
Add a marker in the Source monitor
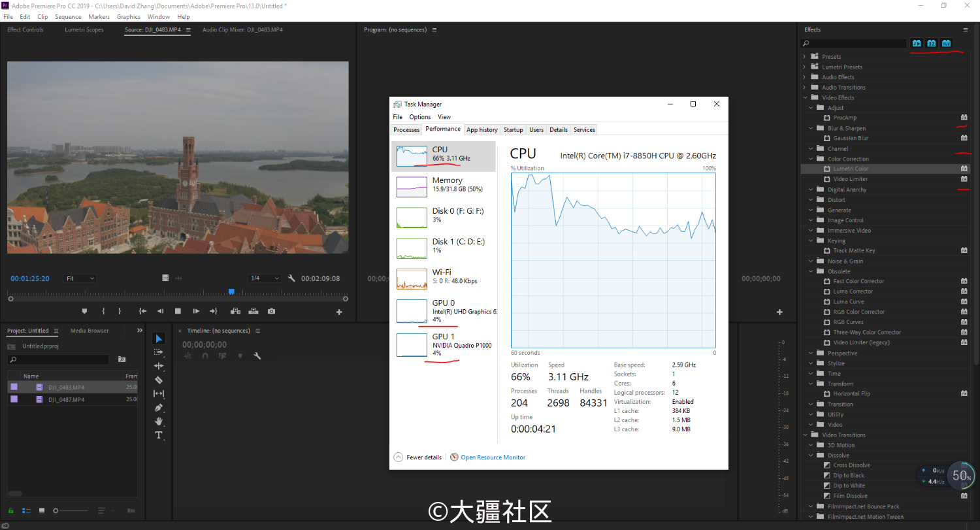point(84,311)
